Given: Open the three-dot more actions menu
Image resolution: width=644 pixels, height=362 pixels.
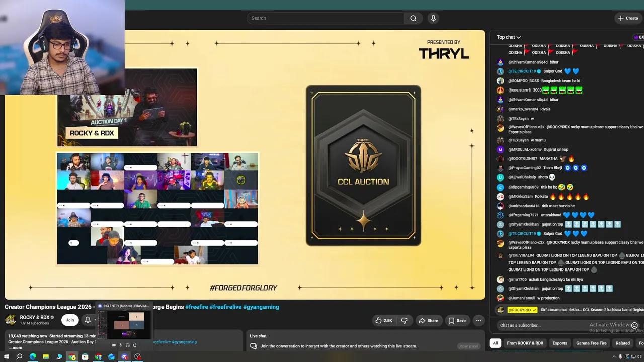Looking at the screenshot, I should click(x=478, y=320).
